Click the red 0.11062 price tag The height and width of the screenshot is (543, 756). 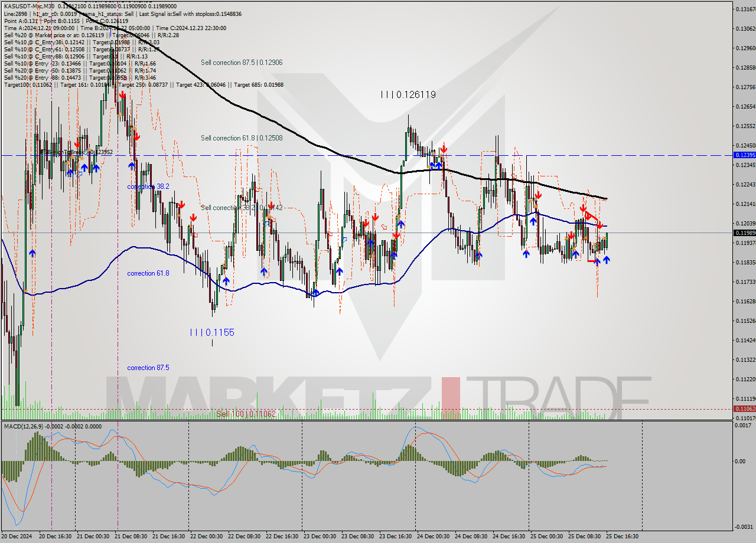[744, 408]
